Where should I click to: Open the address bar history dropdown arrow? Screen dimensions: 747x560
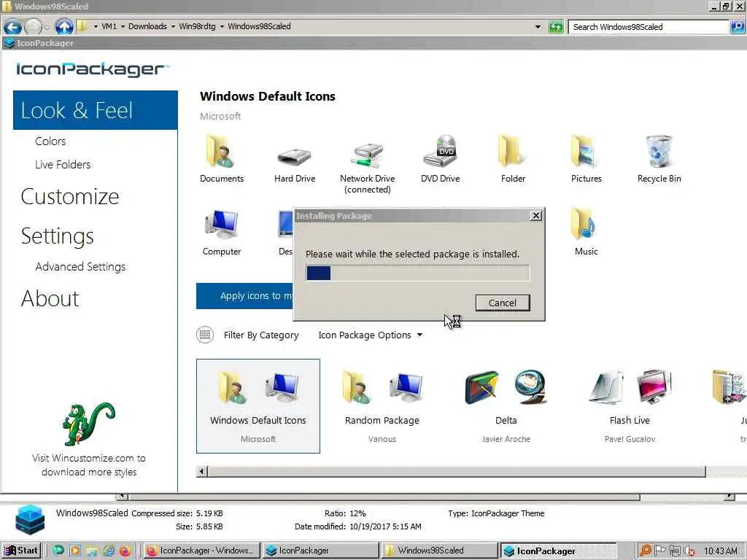(x=538, y=27)
